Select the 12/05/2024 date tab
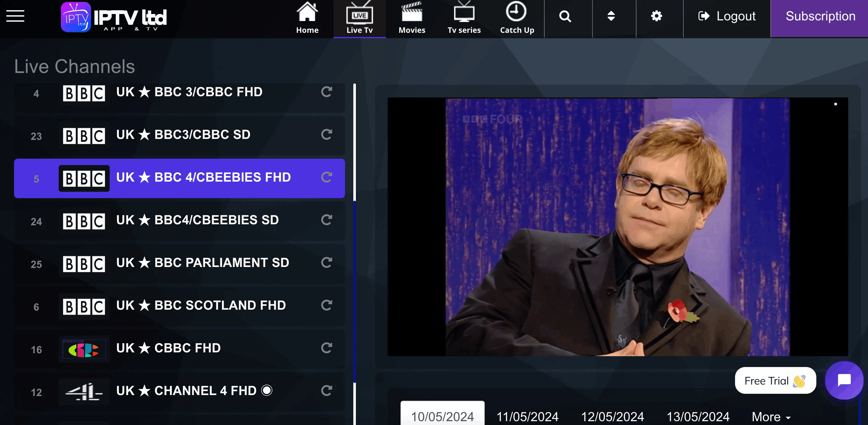 click(x=613, y=417)
